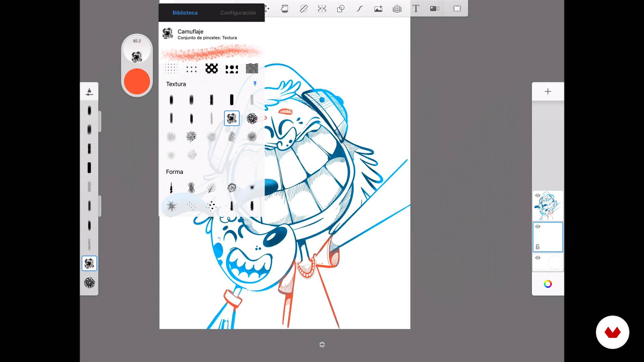Select the dark speckled round brush in Textura
644x362 pixels.
click(252, 118)
